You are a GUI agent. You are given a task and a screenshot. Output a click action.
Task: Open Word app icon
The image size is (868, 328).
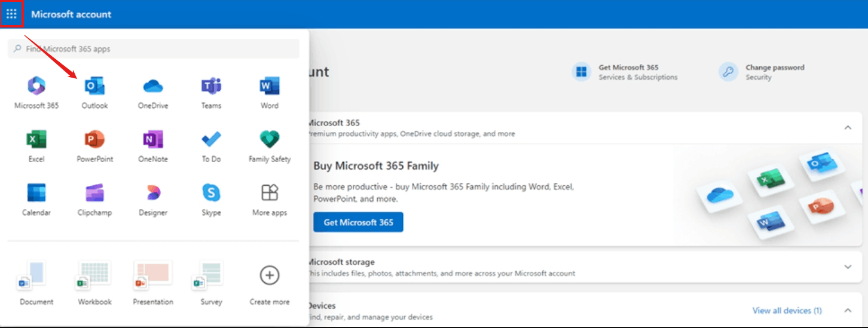[270, 87]
